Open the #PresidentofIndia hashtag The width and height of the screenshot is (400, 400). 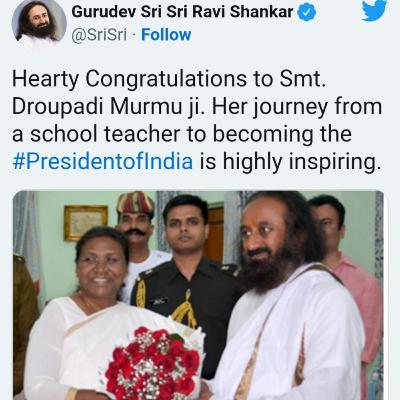pos(103,161)
